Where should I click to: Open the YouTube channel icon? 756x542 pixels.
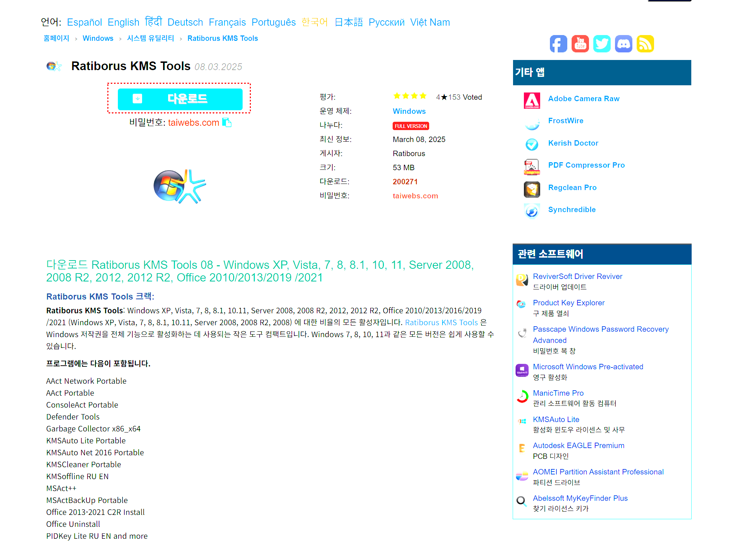[580, 43]
